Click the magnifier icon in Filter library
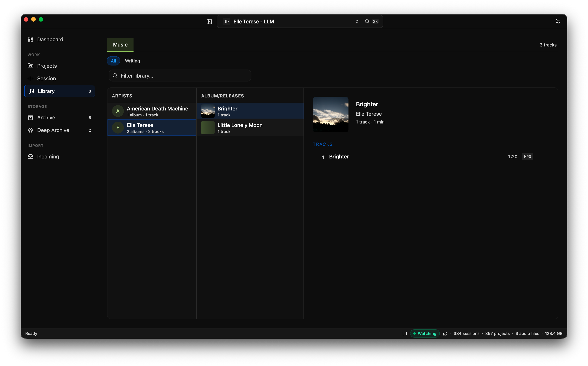 tap(115, 76)
